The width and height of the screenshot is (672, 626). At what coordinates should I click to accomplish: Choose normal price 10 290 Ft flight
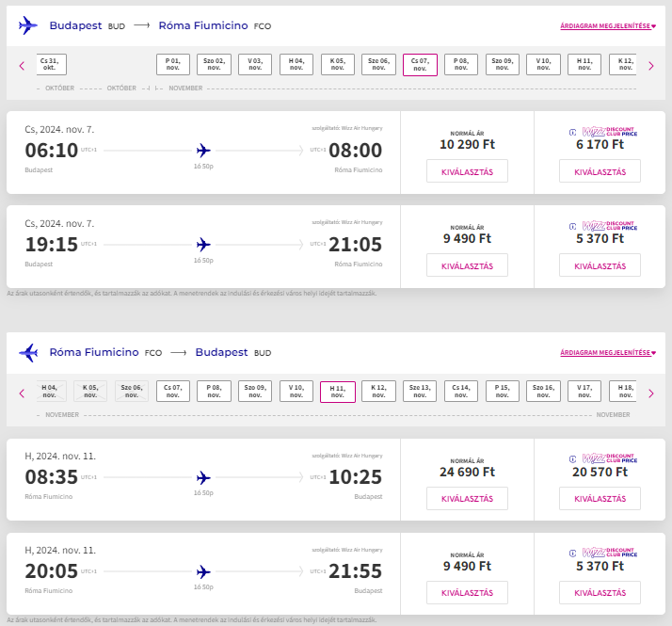tap(467, 170)
